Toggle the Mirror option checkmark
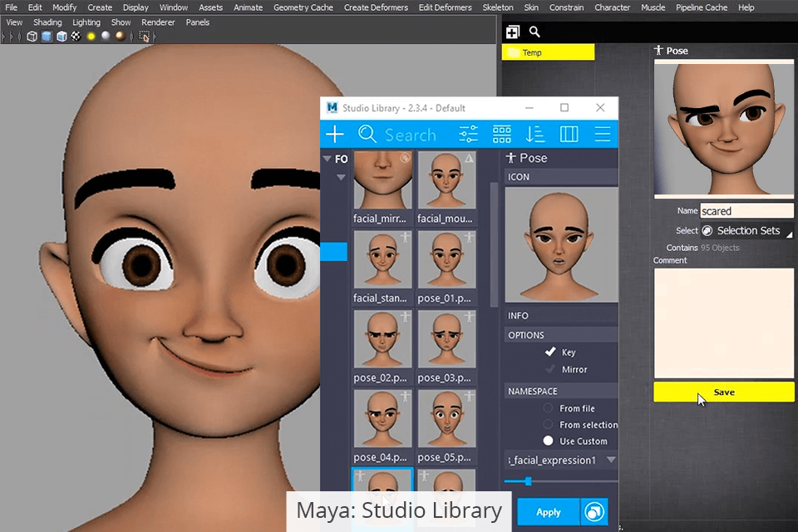The height and width of the screenshot is (532, 798). pyautogui.click(x=550, y=369)
